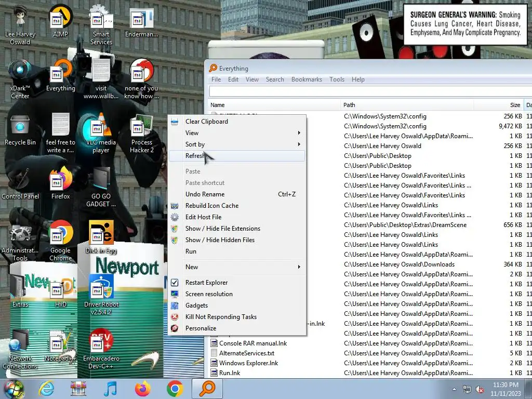Open the Search menu in Everything
This screenshot has height=399, width=532.
275,79
